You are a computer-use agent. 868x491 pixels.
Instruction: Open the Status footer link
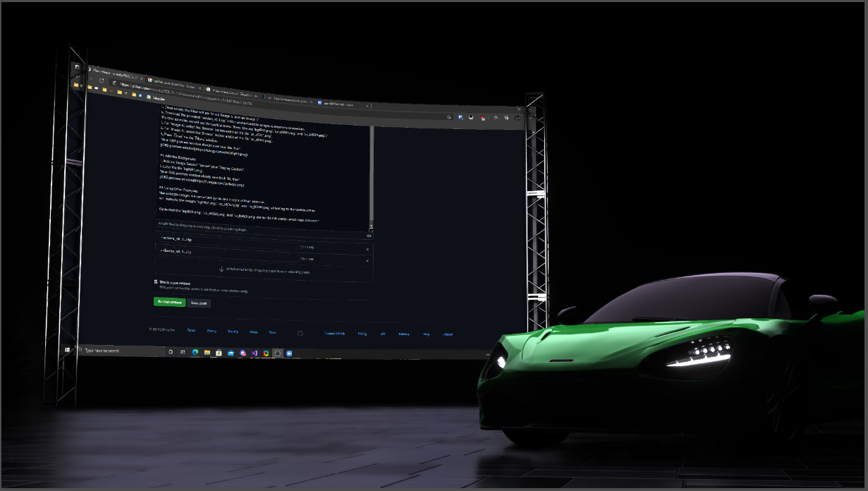click(254, 332)
